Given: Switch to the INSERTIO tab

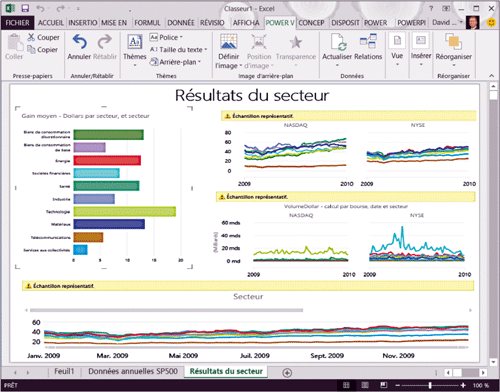Looking at the screenshot, I should [83, 23].
